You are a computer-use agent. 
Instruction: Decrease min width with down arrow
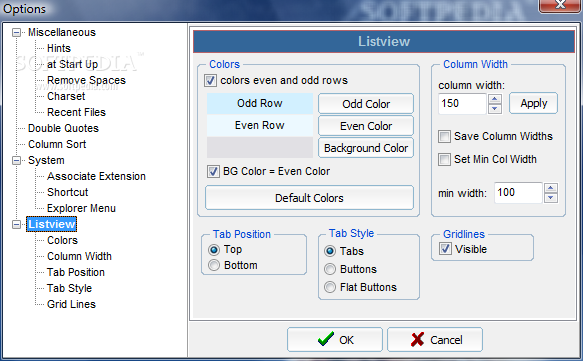click(551, 198)
